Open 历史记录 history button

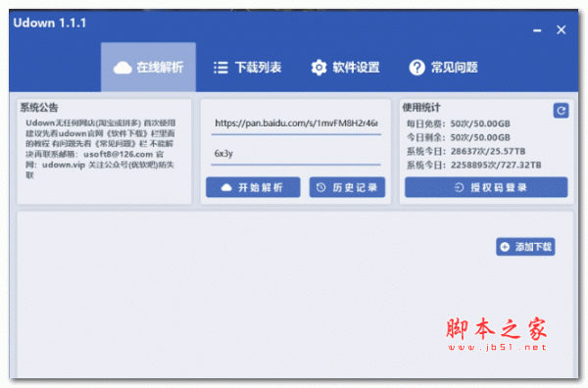[347, 187]
